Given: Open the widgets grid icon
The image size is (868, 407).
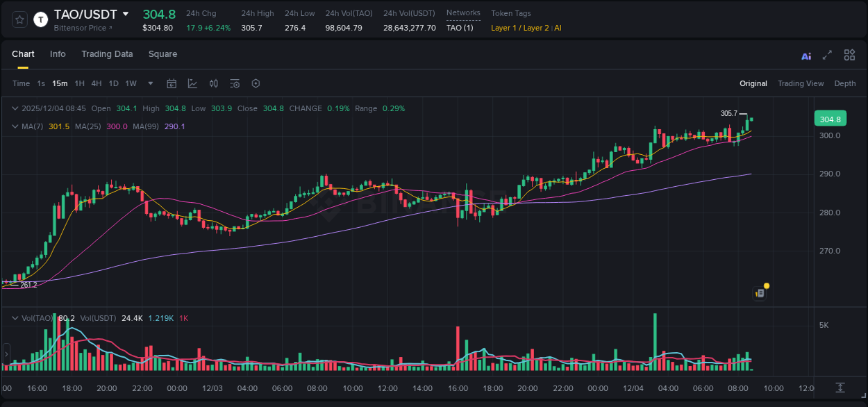Looking at the screenshot, I should (849, 54).
